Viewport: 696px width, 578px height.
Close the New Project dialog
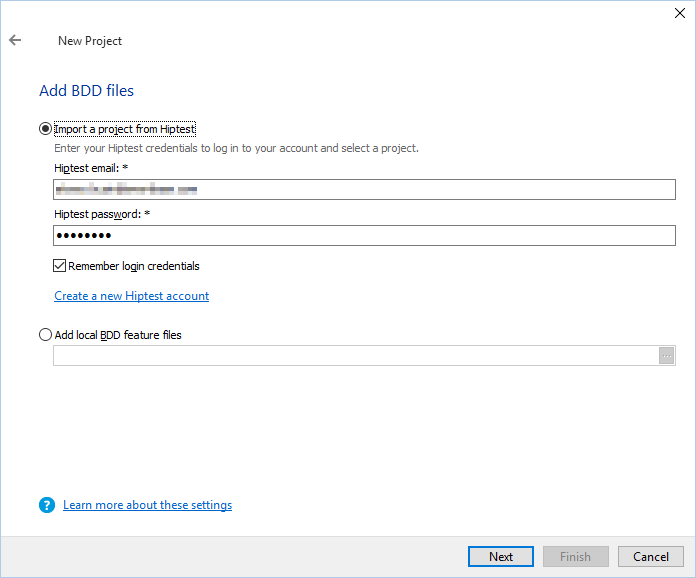(680, 13)
